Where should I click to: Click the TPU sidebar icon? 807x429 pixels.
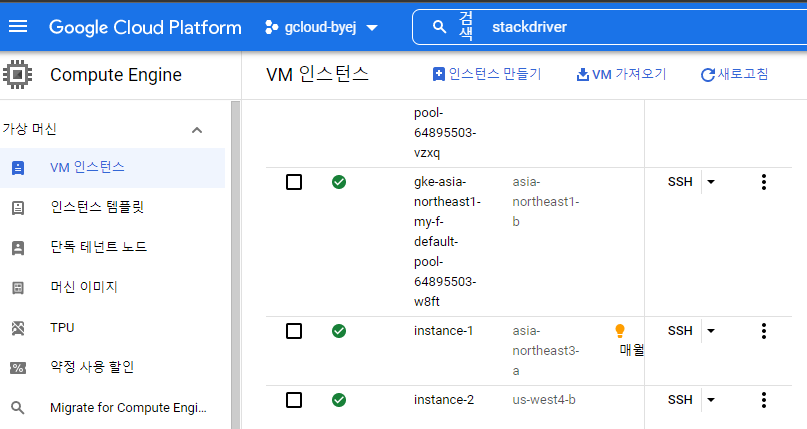click(x=18, y=328)
